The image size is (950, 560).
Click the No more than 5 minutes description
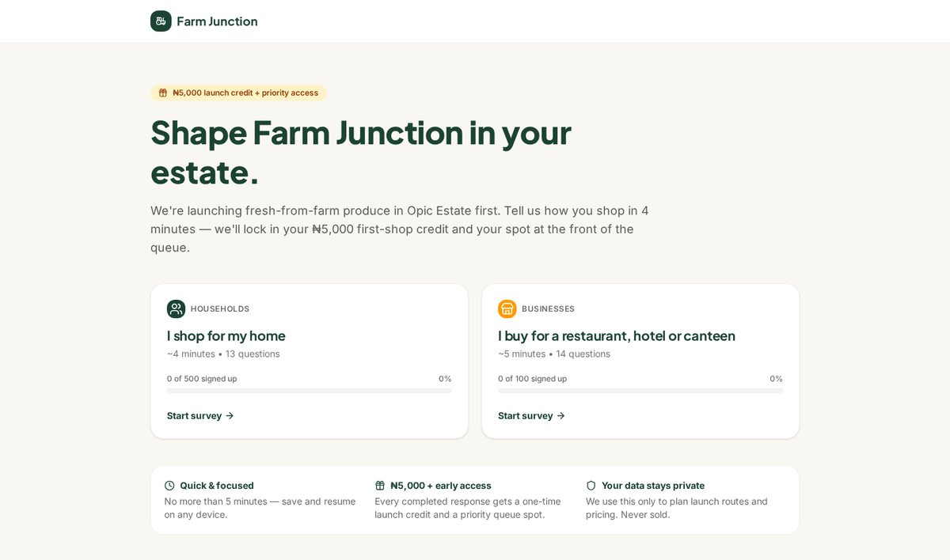(x=260, y=508)
